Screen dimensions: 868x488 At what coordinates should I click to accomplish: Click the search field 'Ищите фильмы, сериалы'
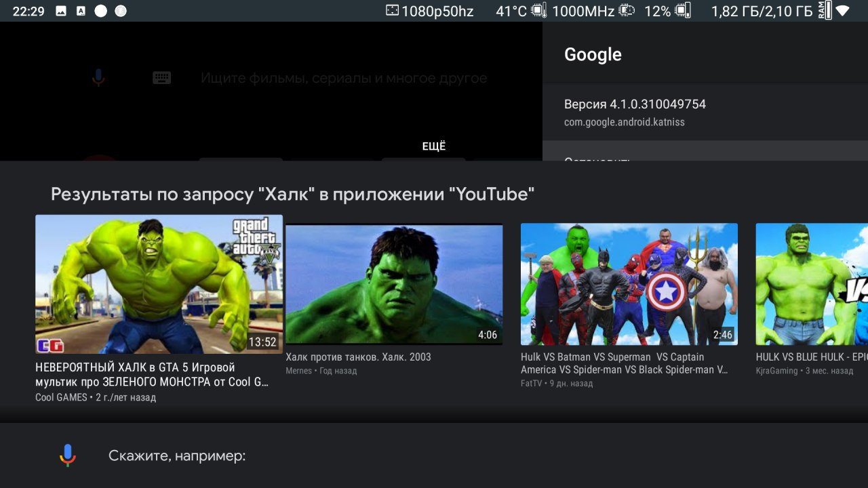coord(344,78)
